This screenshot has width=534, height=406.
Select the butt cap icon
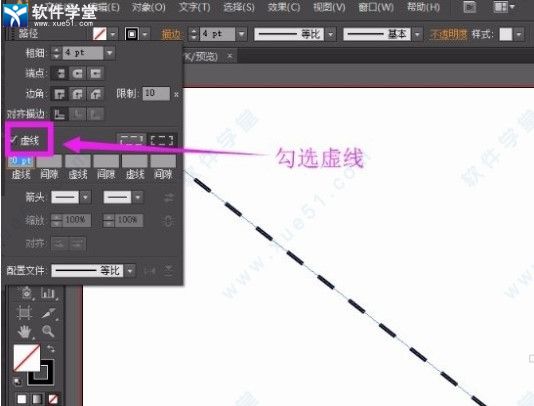pyautogui.click(x=60, y=73)
